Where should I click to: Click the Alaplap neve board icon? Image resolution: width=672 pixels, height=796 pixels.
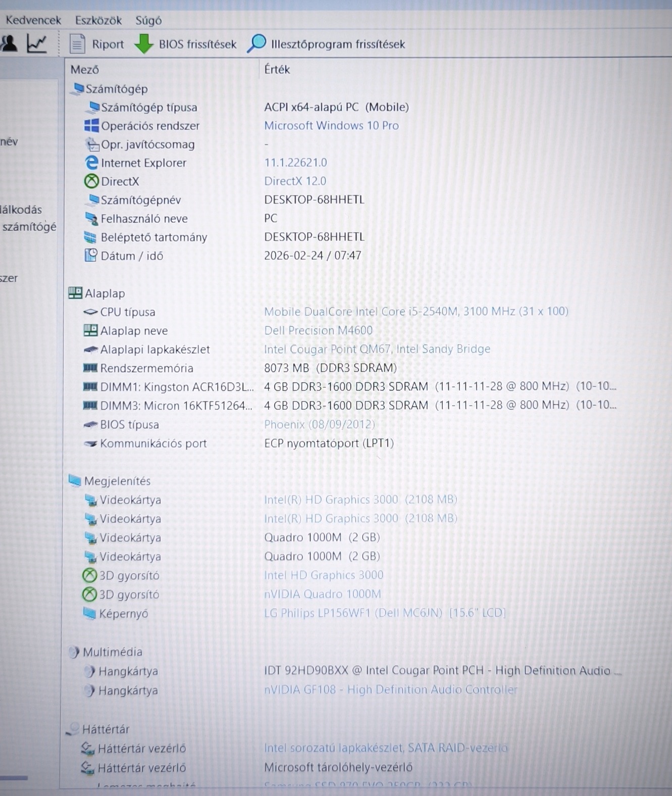[90, 330]
